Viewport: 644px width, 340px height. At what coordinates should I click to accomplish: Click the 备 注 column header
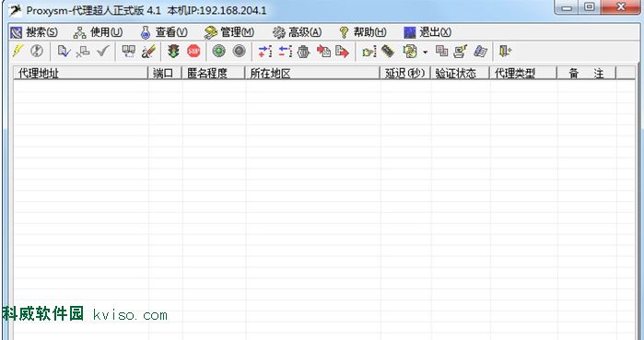point(586,74)
